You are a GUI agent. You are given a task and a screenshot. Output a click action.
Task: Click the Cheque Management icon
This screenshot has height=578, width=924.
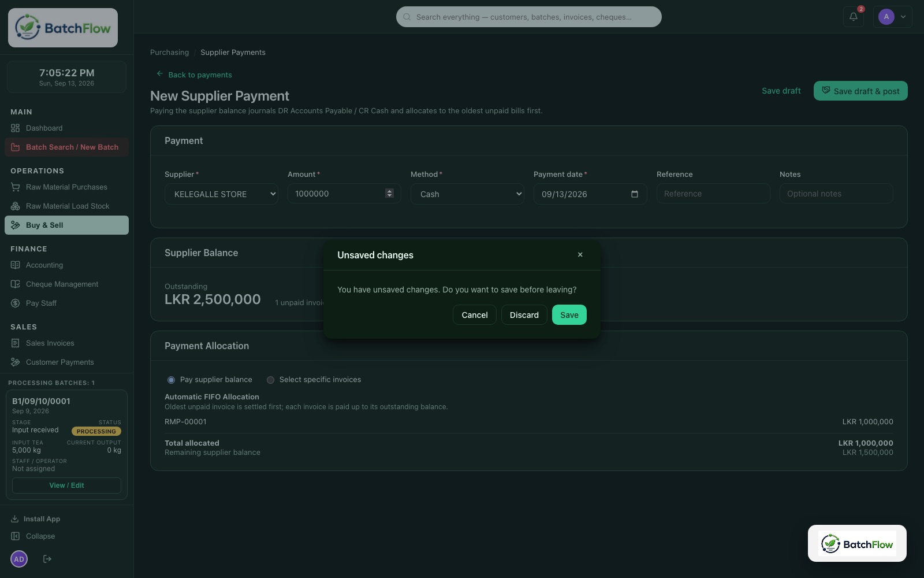16,284
